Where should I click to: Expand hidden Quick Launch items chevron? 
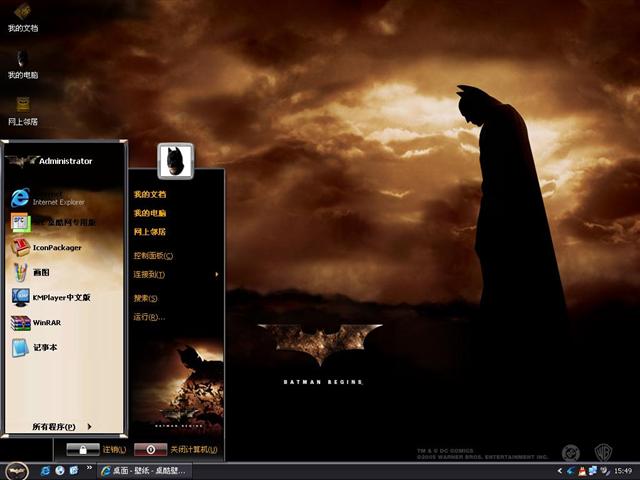90,469
